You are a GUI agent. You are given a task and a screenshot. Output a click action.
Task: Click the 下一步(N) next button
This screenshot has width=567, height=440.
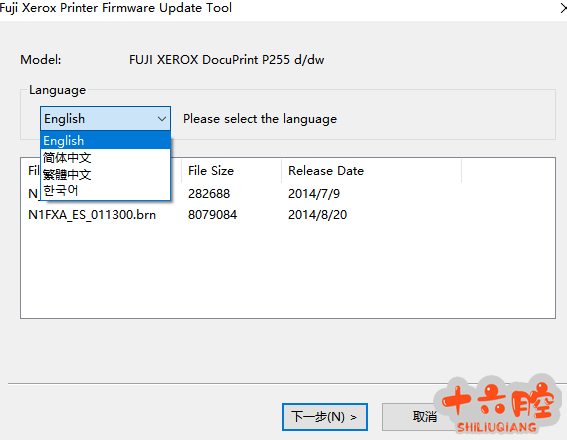pos(325,417)
